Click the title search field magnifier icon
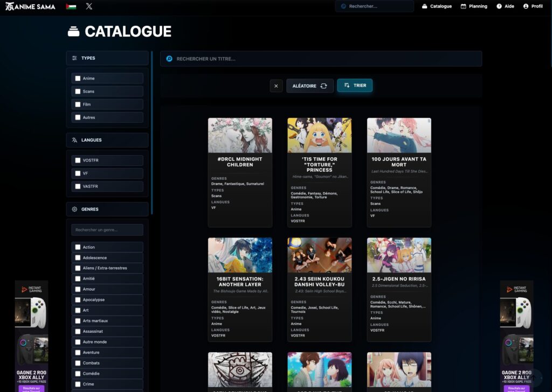 pyautogui.click(x=169, y=59)
